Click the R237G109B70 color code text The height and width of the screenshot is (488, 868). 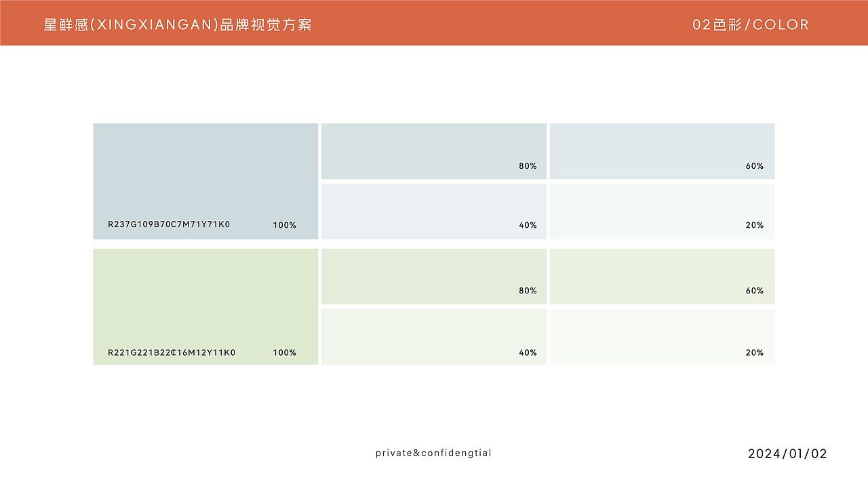click(169, 224)
